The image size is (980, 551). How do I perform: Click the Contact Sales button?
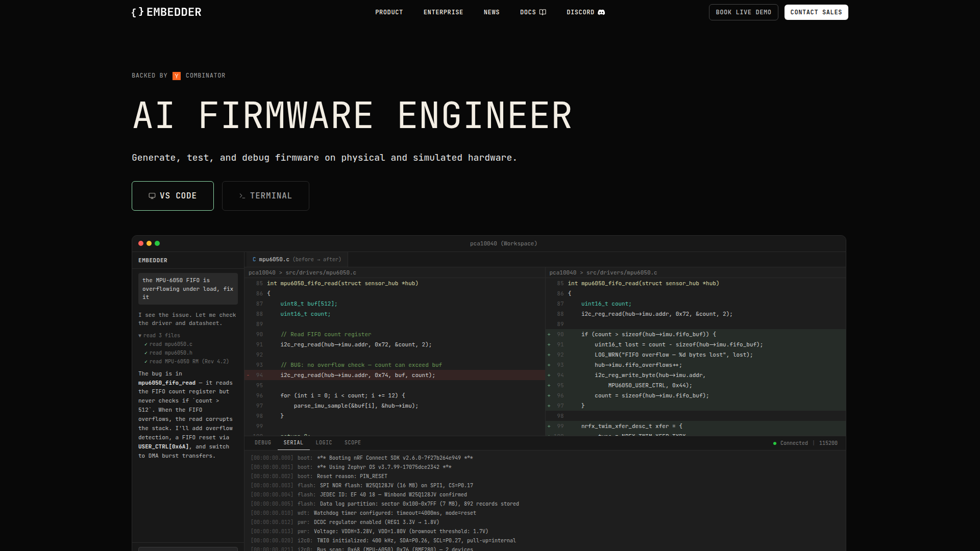coord(816,12)
